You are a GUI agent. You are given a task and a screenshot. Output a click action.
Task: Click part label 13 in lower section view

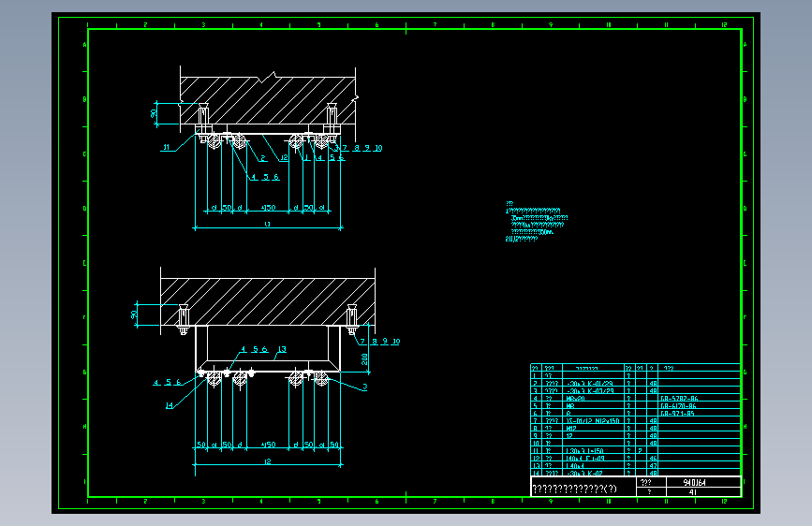pos(282,349)
